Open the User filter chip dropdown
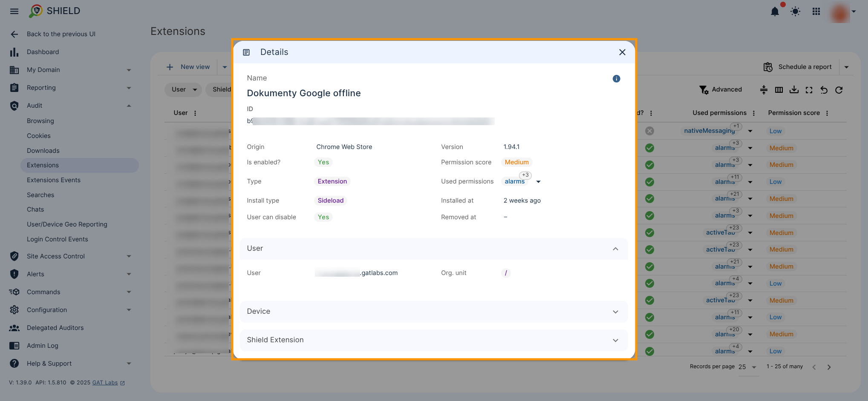This screenshot has height=401, width=868. [x=183, y=89]
